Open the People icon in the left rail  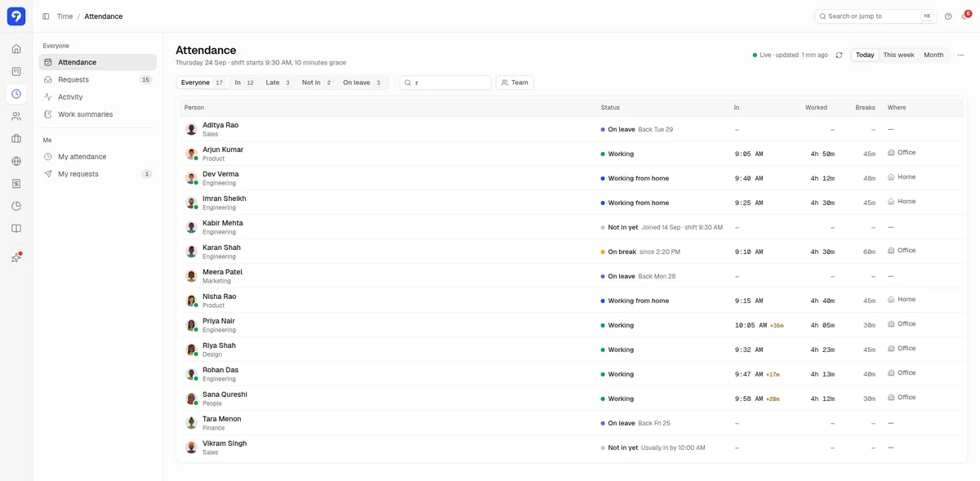[x=16, y=117]
